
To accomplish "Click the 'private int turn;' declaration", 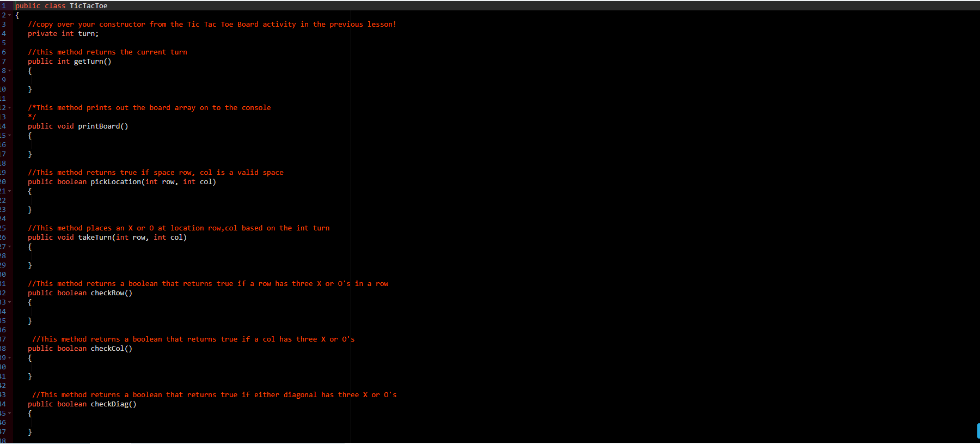I will point(63,34).
